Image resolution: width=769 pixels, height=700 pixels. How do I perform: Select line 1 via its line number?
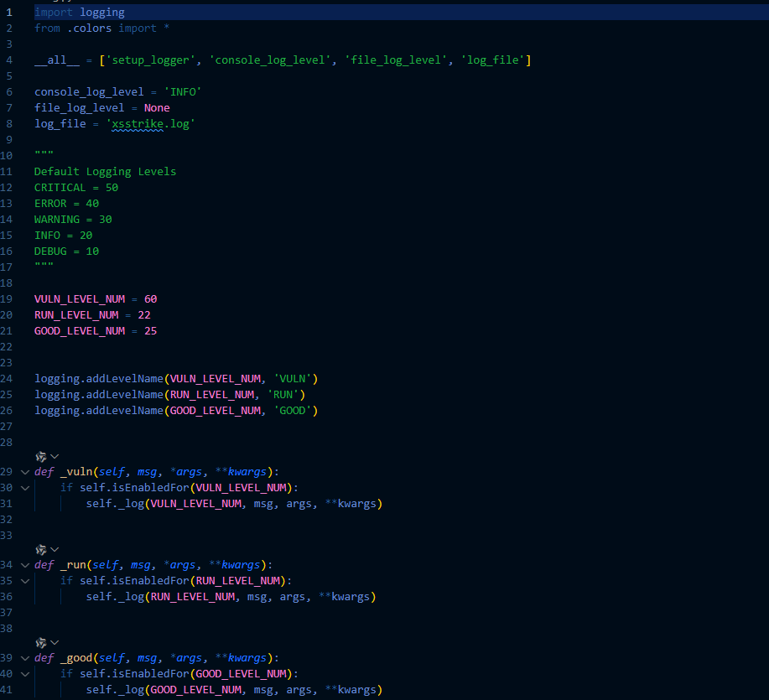[x=9, y=13]
